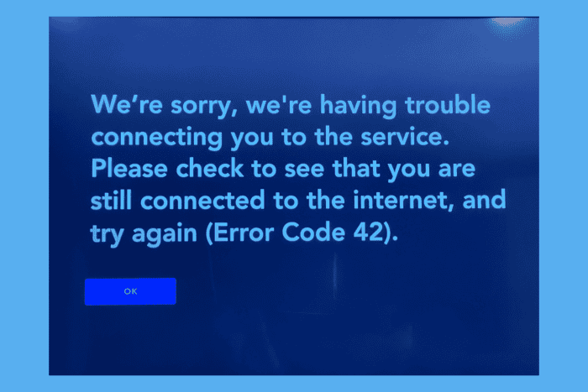Click the word "and" ending line four
This screenshot has height=392, width=588.
tap(484, 200)
